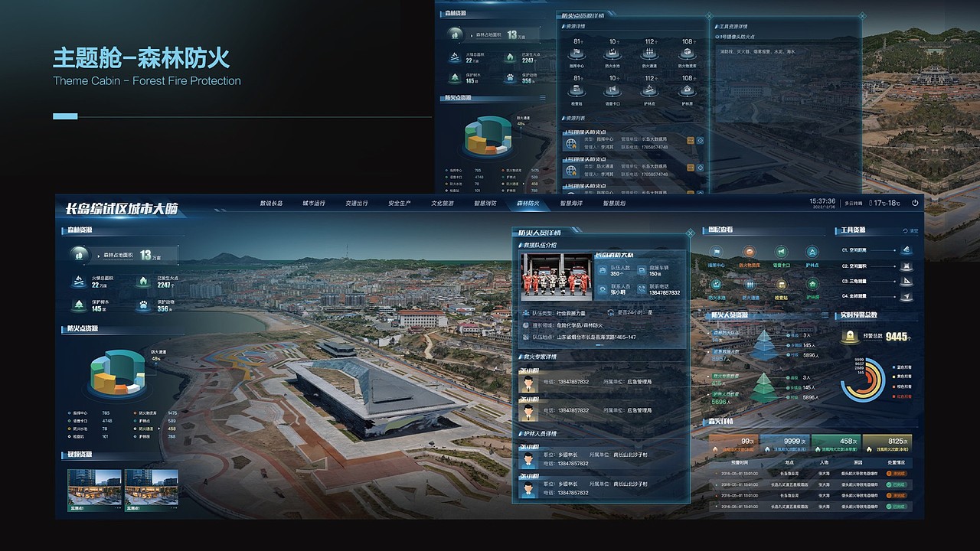The height and width of the screenshot is (551, 980).
Task: Go to the 安全生产 tab
Action: click(x=400, y=204)
